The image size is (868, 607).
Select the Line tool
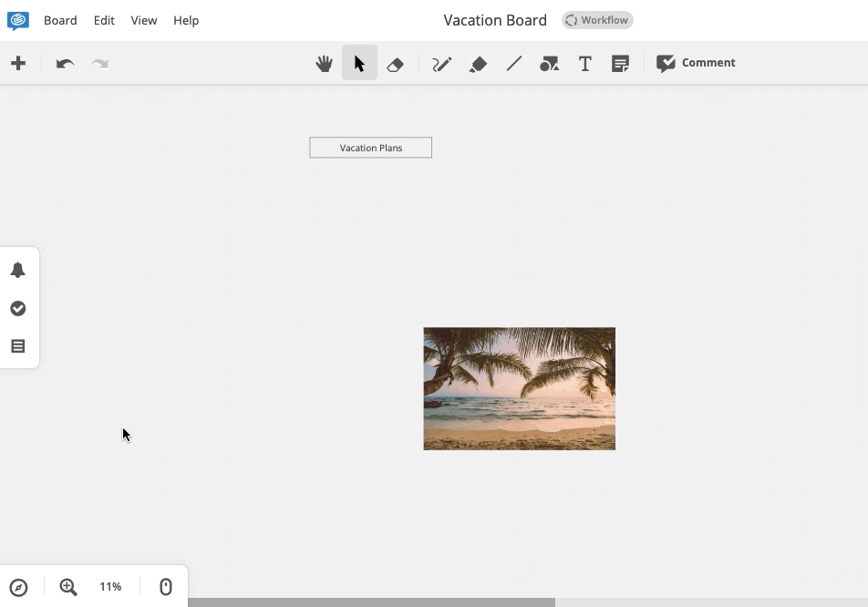tap(514, 64)
